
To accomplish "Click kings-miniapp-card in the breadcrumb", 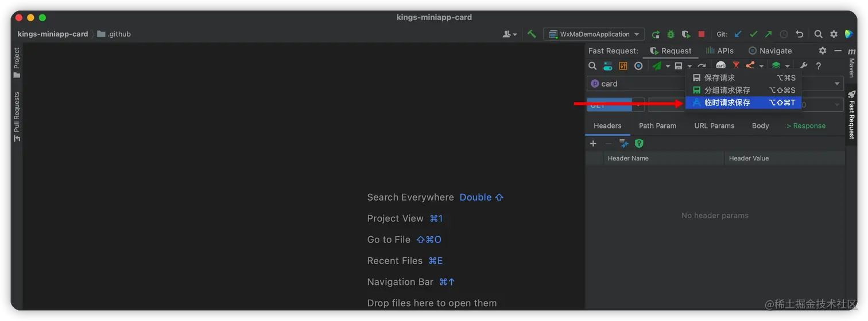I will (53, 34).
